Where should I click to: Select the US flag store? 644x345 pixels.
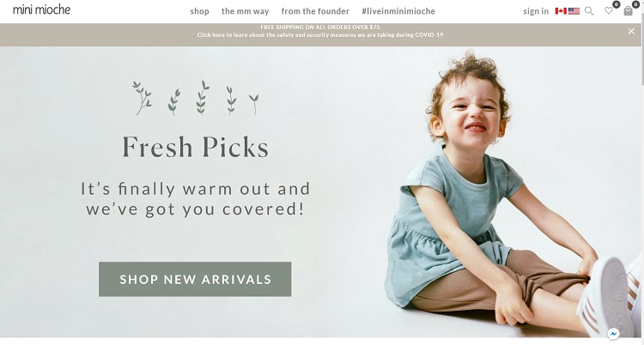click(x=574, y=11)
